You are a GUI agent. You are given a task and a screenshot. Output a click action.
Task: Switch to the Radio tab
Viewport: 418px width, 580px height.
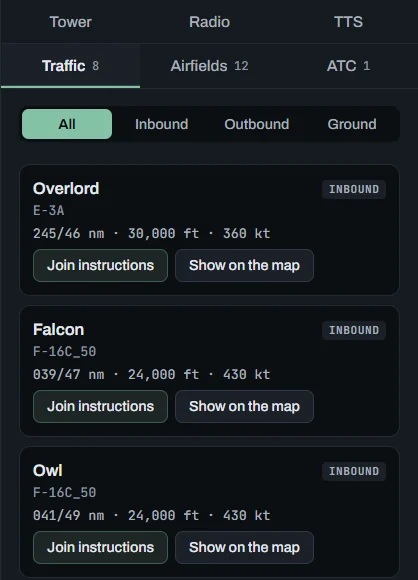coord(209,22)
